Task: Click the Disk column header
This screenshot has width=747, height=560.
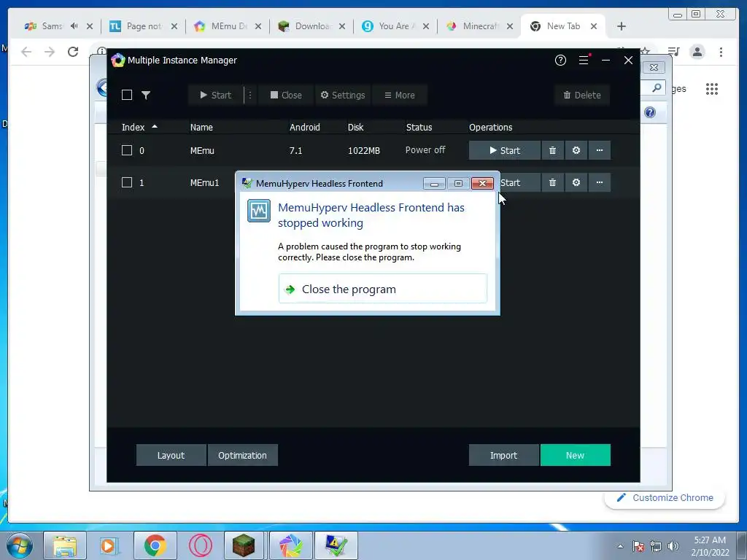Action: tap(355, 127)
